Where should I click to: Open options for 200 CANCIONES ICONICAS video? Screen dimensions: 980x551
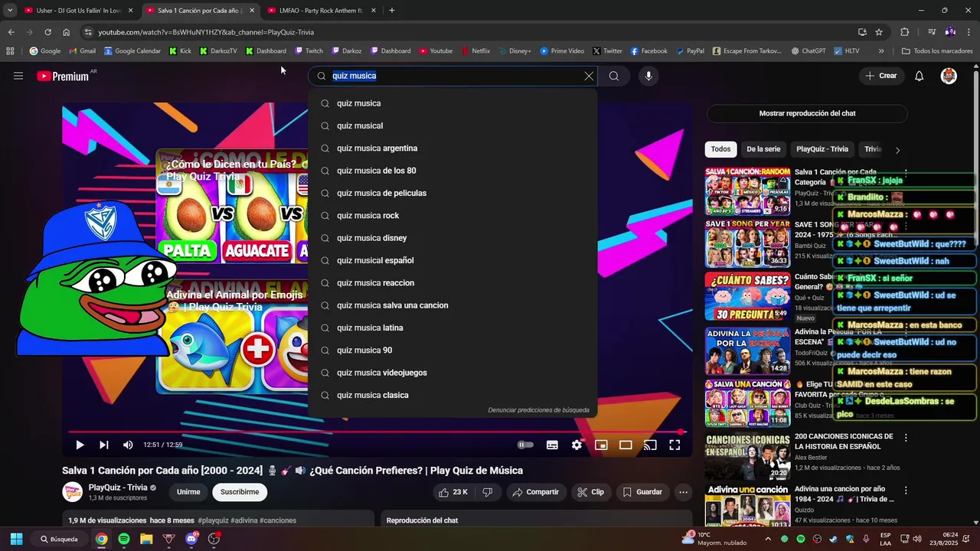[906, 438]
